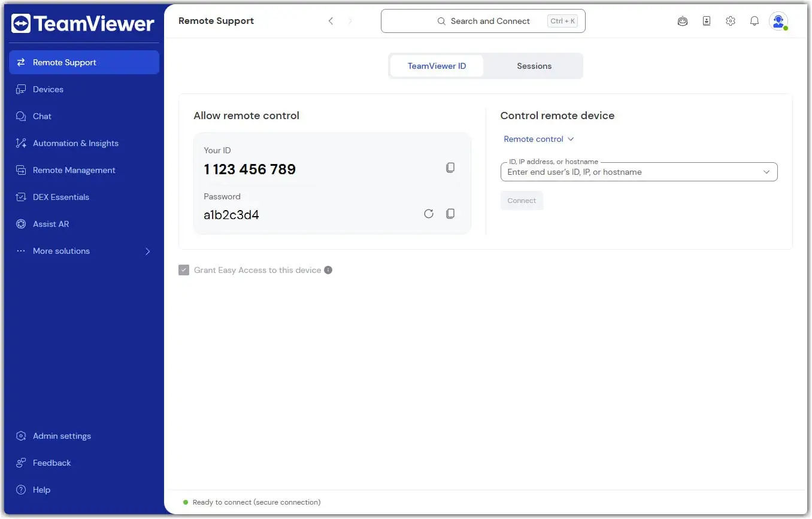Click the Ctrl + K shortcut badge
Viewport: 812px width, 519px height.
pos(563,21)
